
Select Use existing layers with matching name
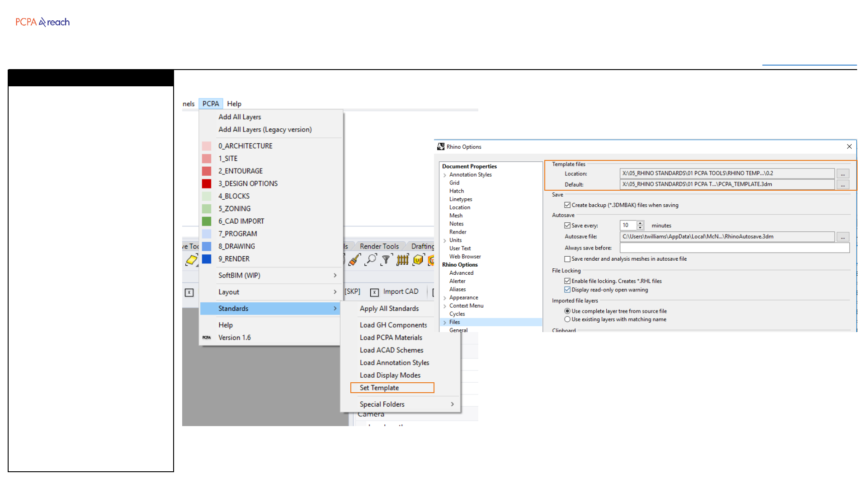pyautogui.click(x=567, y=319)
